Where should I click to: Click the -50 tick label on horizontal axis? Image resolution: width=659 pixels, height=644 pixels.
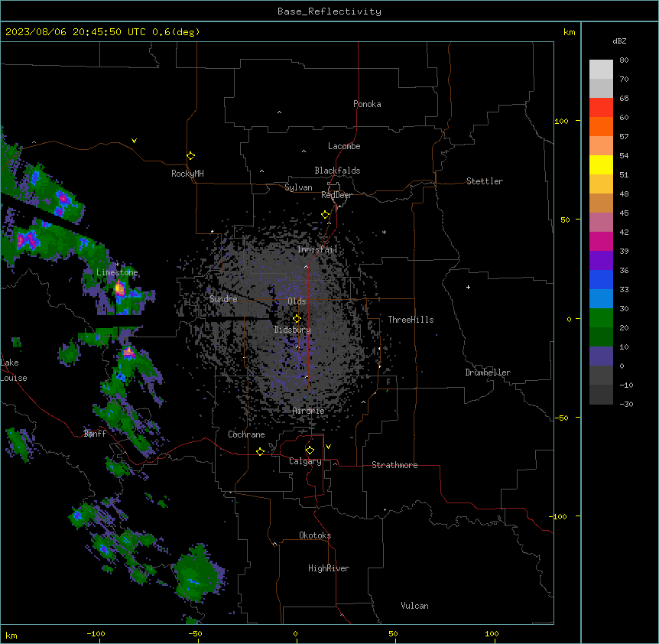[x=195, y=633]
